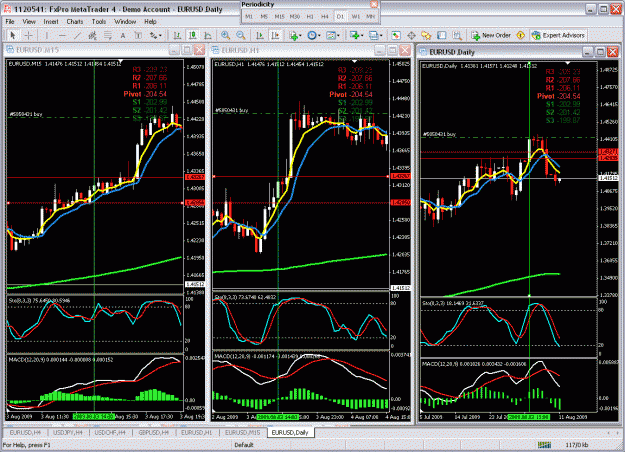Click the New Order button
The width and height of the screenshot is (625, 452).
[x=491, y=35]
